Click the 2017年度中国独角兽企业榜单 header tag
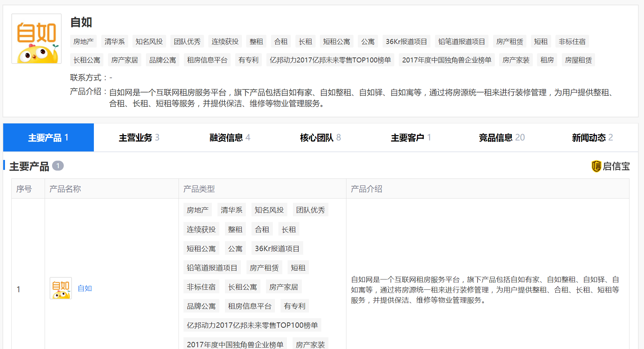Viewport: 644px width, 349px height. (447, 60)
